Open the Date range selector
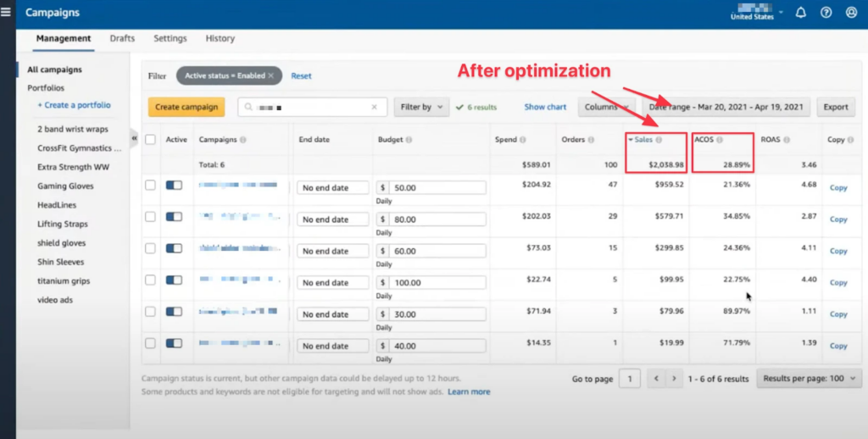The image size is (868, 439). coord(726,107)
